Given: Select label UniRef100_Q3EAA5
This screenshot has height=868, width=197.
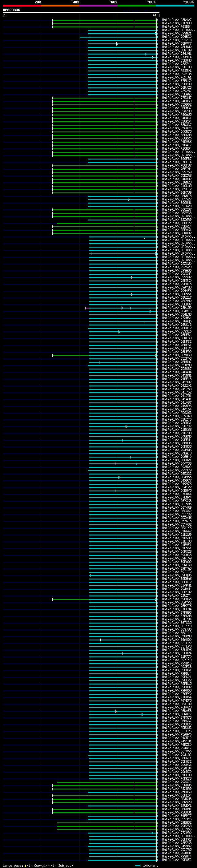Looking at the screenshot, I should (176, 94).
